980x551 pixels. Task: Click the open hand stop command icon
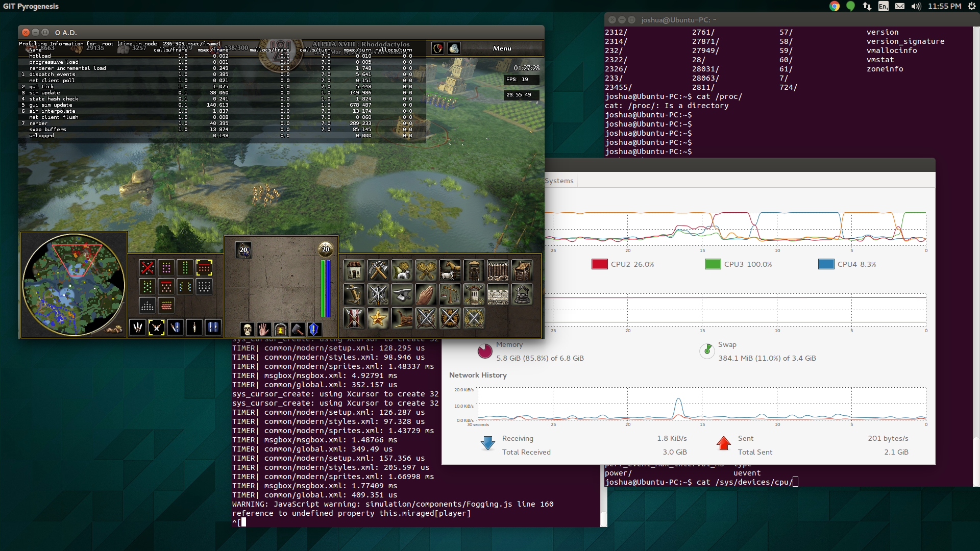264,329
